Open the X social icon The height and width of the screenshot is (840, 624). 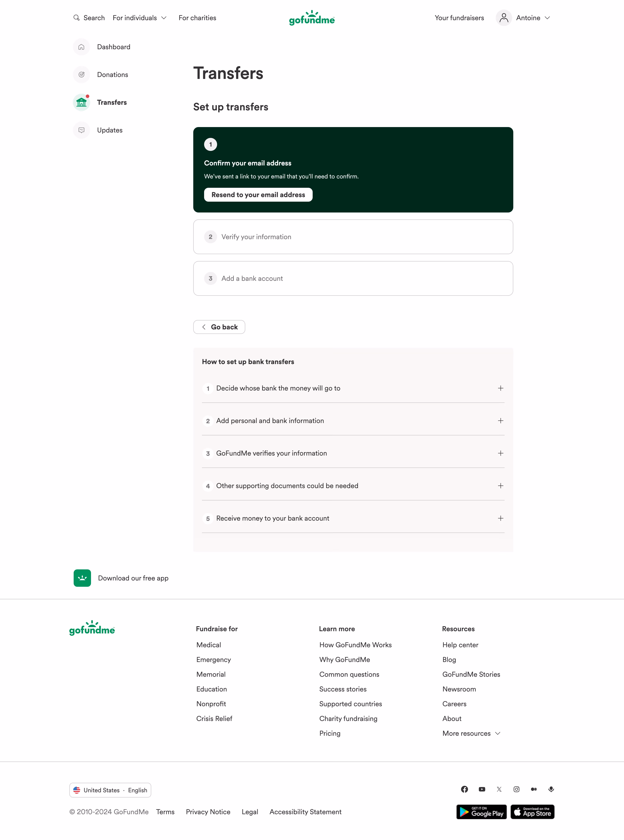click(x=499, y=789)
